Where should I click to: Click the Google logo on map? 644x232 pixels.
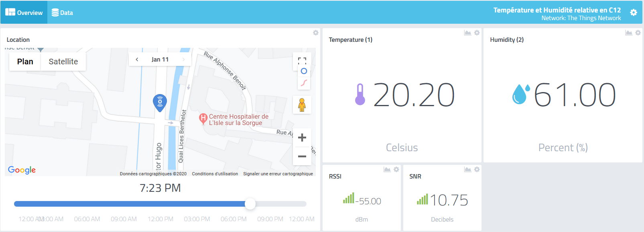pos(22,170)
